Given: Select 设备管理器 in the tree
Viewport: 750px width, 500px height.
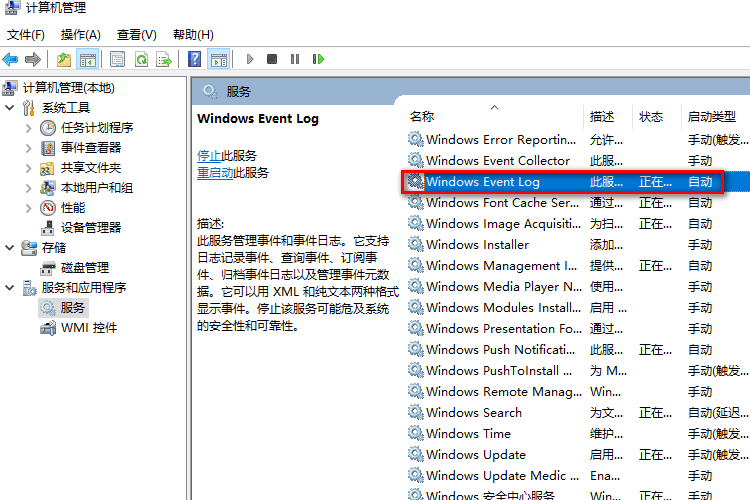Looking at the screenshot, I should coord(91,228).
